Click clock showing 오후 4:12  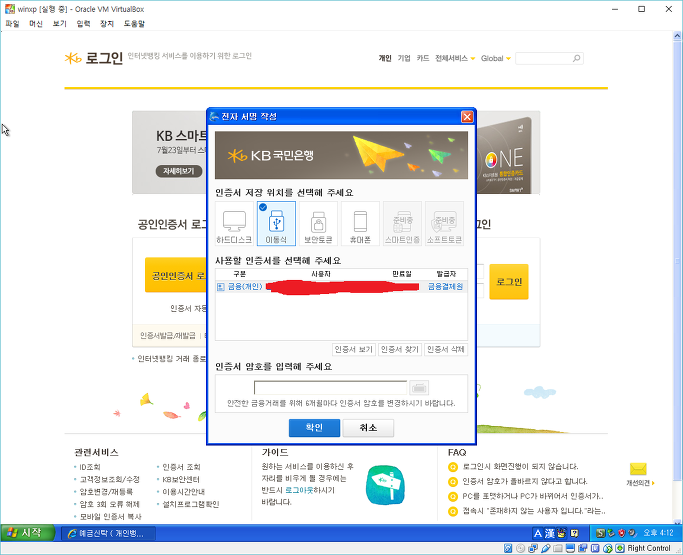coord(658,533)
